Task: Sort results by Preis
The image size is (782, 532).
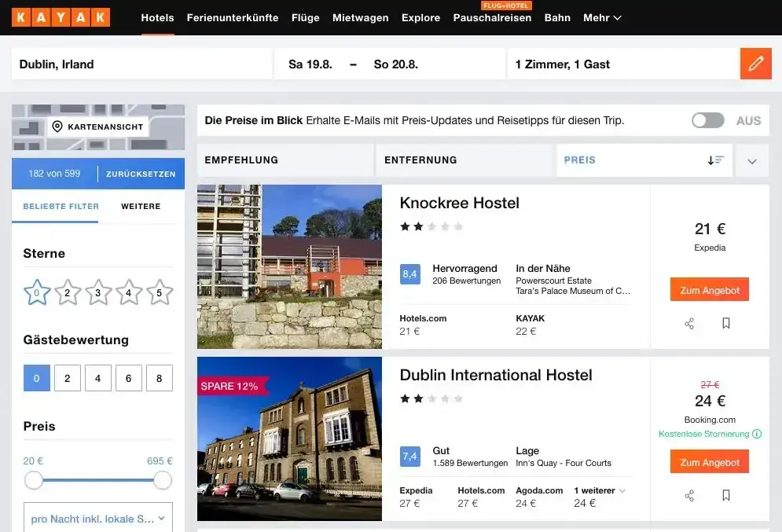Action: pos(644,160)
